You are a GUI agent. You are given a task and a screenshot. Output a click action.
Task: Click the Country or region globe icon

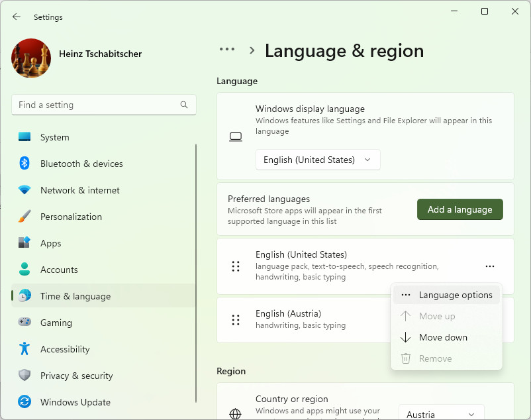(235, 414)
